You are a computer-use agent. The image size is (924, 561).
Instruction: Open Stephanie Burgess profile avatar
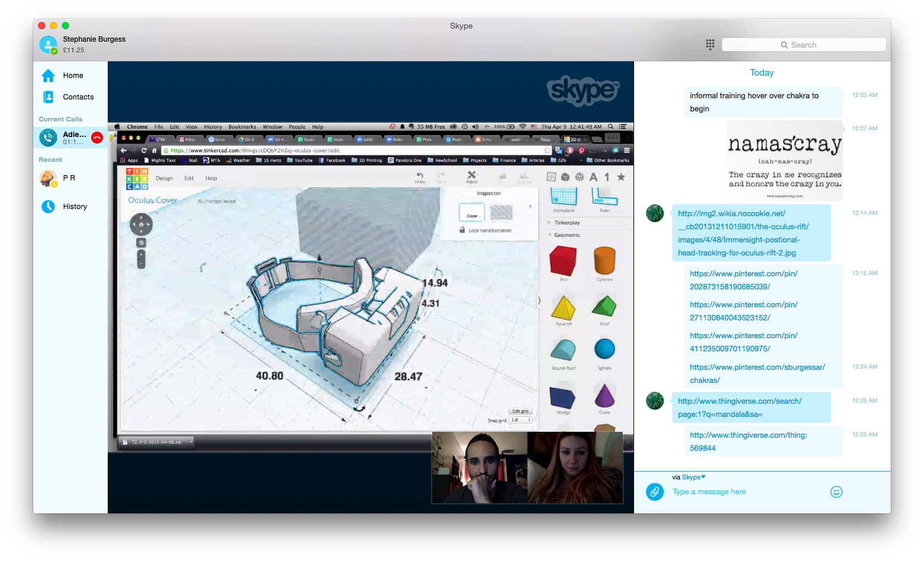tap(48, 45)
